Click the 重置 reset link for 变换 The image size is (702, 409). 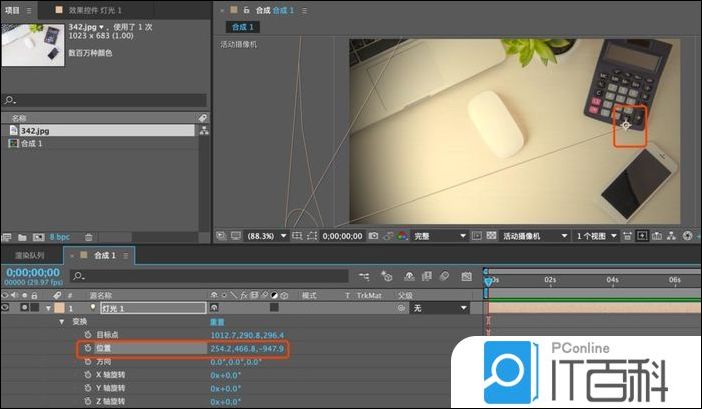pos(217,322)
